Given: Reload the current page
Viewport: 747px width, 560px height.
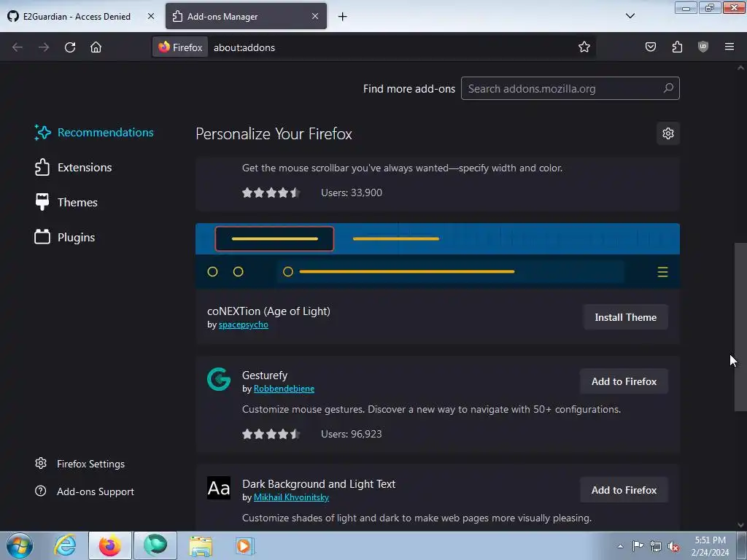Looking at the screenshot, I should 70,47.
